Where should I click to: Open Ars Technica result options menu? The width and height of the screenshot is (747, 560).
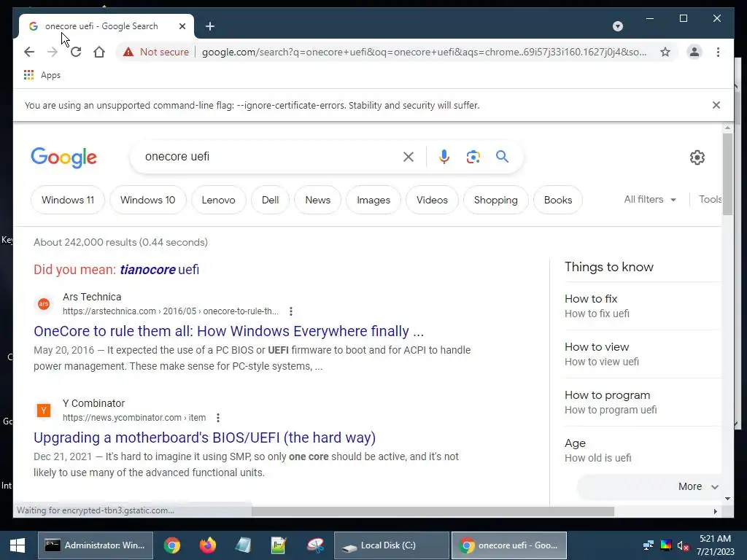290,311
